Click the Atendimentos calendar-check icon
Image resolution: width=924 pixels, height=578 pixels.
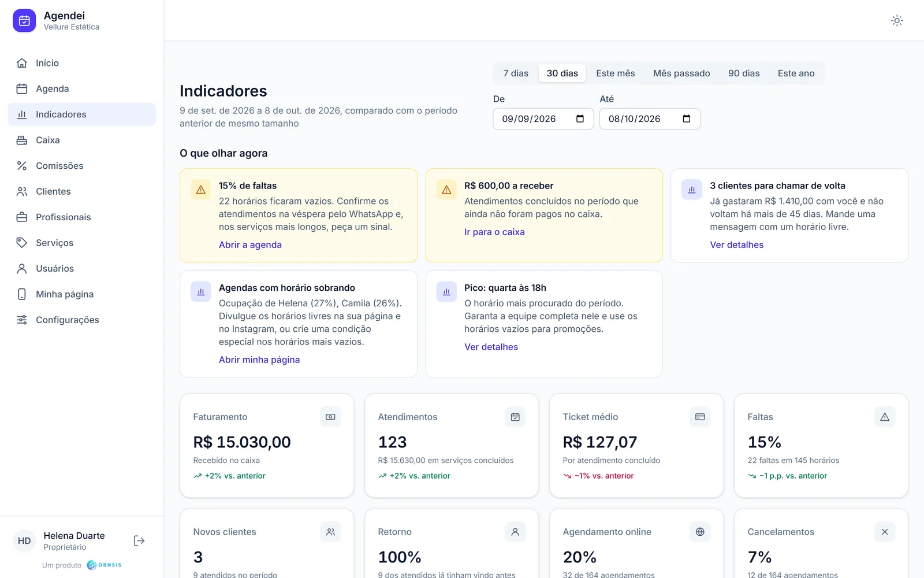click(515, 417)
